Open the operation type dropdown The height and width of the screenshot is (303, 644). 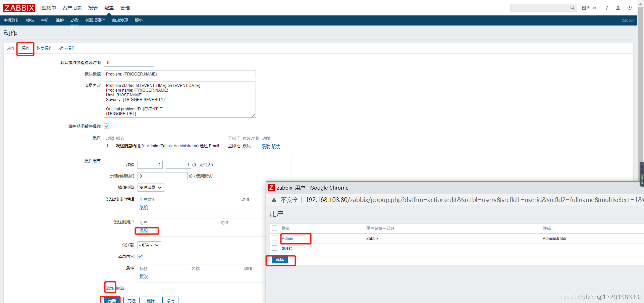[x=151, y=188]
